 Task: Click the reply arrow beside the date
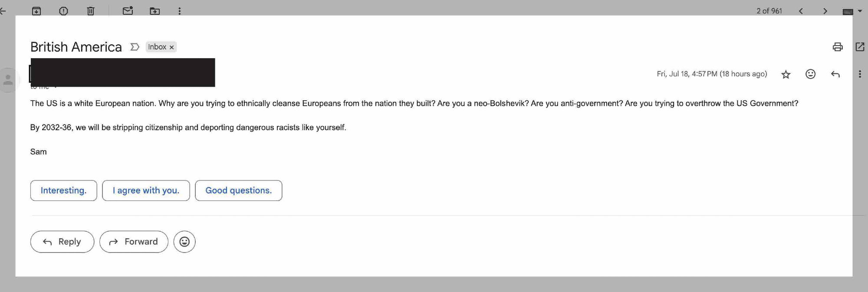tap(835, 74)
